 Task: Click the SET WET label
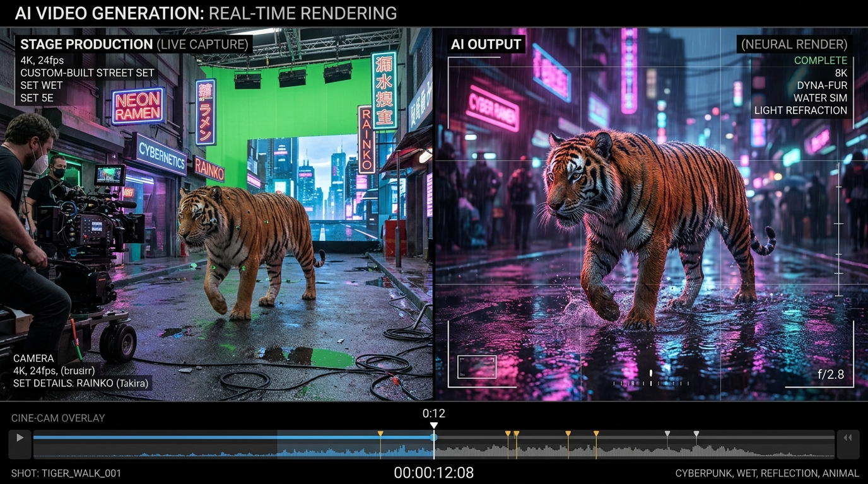pos(42,86)
